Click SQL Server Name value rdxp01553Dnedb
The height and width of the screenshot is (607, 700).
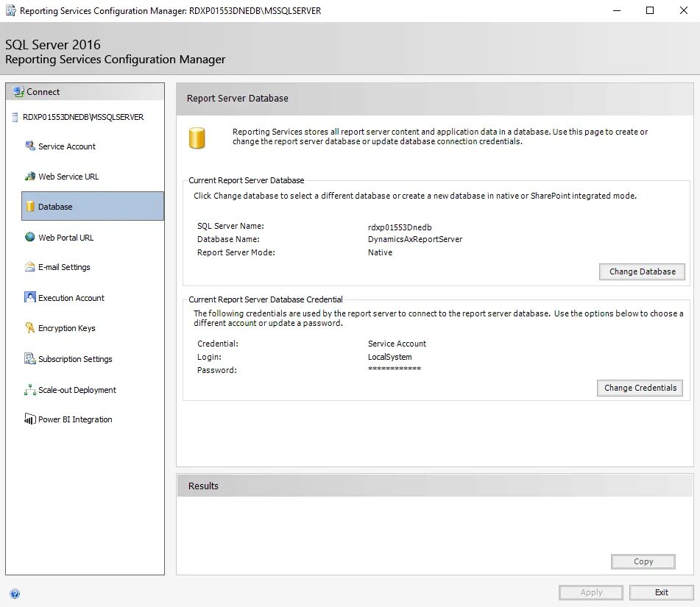tap(400, 227)
